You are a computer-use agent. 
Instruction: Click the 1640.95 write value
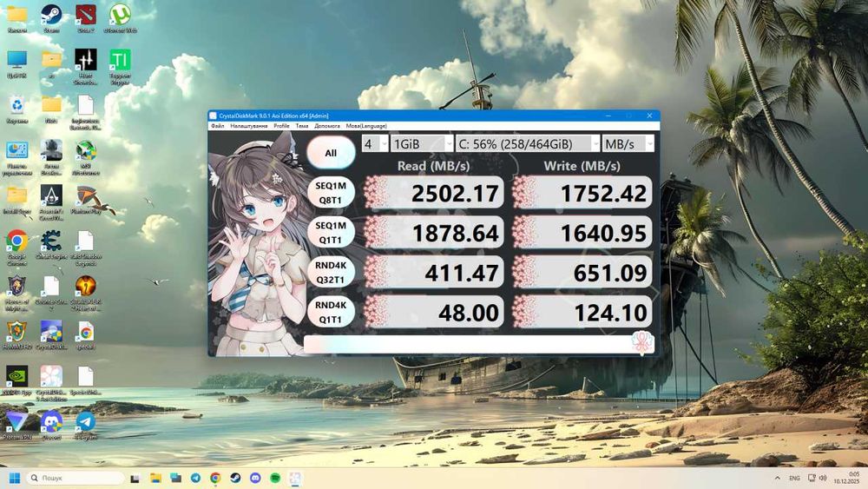pos(582,233)
